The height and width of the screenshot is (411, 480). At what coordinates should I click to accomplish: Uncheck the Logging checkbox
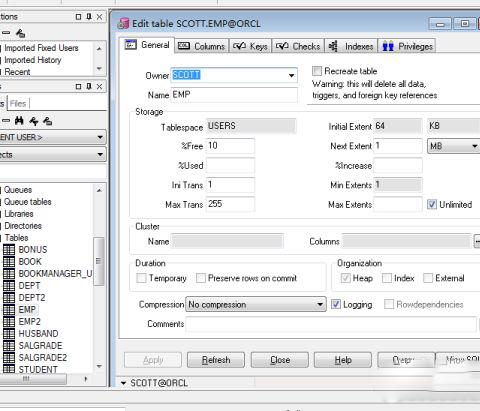tap(336, 304)
